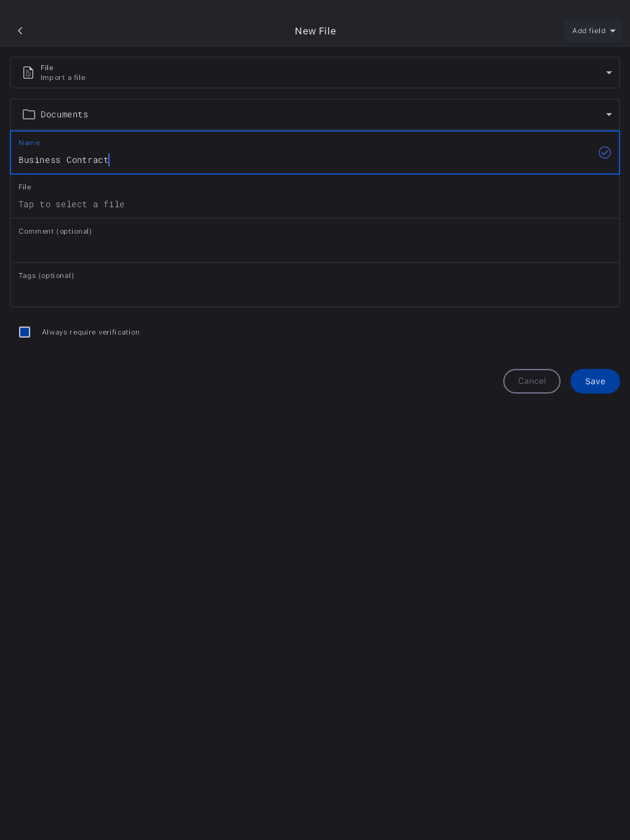Viewport: 630px width, 840px height.
Task: Click the Documents folder icon
Action: 29,114
